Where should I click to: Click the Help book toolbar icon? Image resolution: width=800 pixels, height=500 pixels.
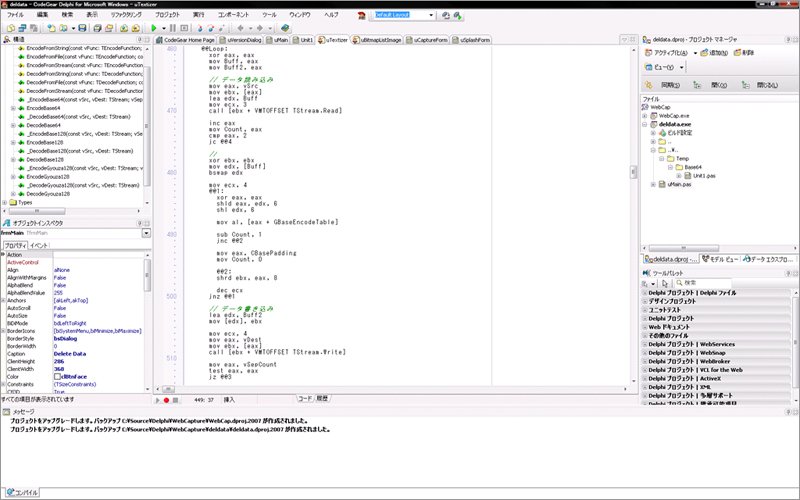[285, 28]
